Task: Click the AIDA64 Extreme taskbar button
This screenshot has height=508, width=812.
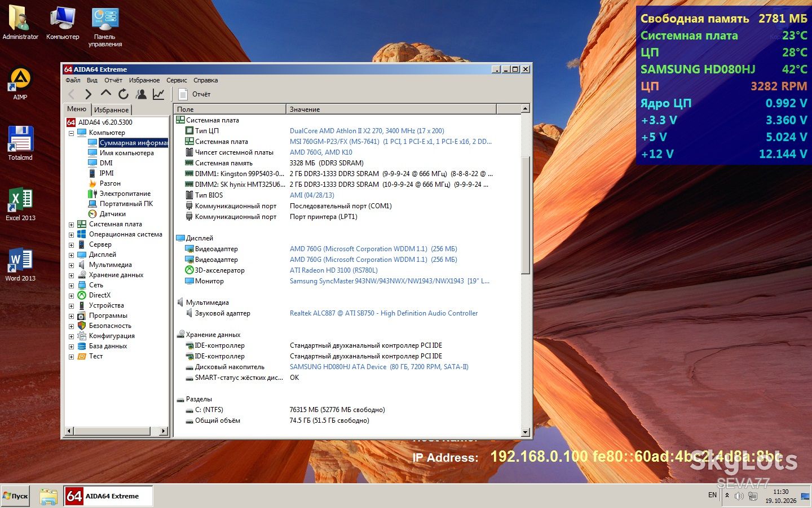Action: click(x=108, y=496)
